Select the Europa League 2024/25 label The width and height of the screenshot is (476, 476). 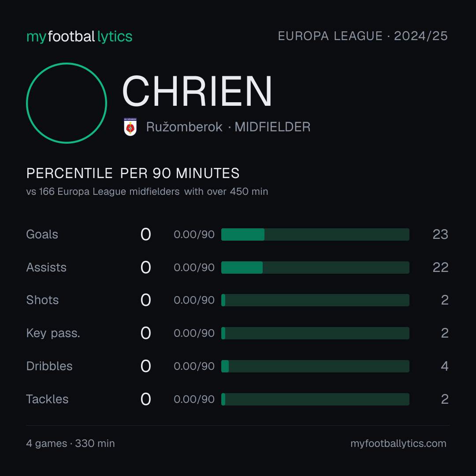[x=363, y=36]
